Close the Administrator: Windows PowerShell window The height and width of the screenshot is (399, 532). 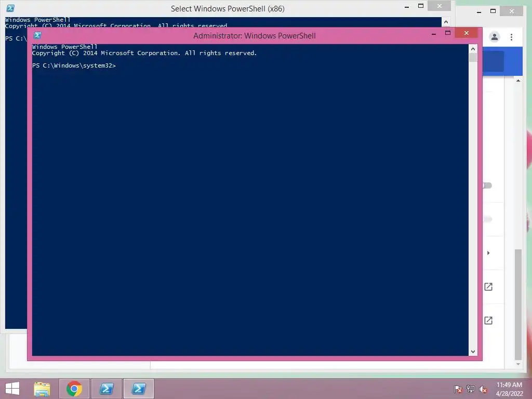tap(467, 33)
